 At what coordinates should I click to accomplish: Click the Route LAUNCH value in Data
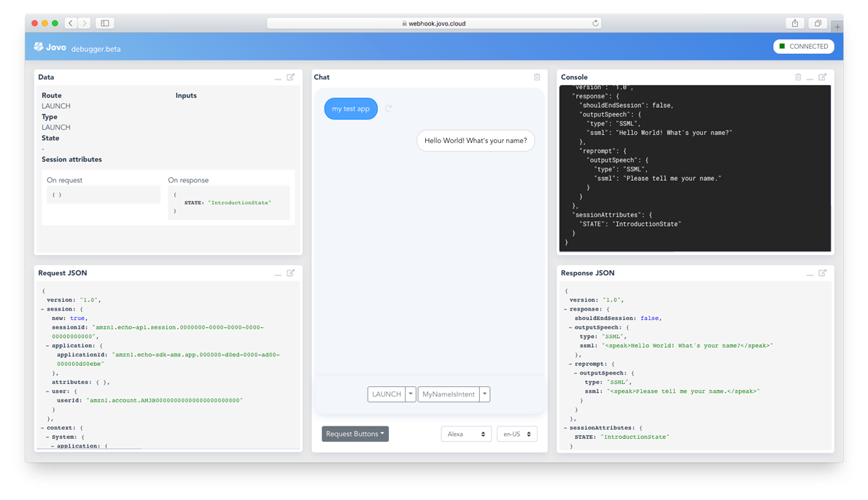56,106
